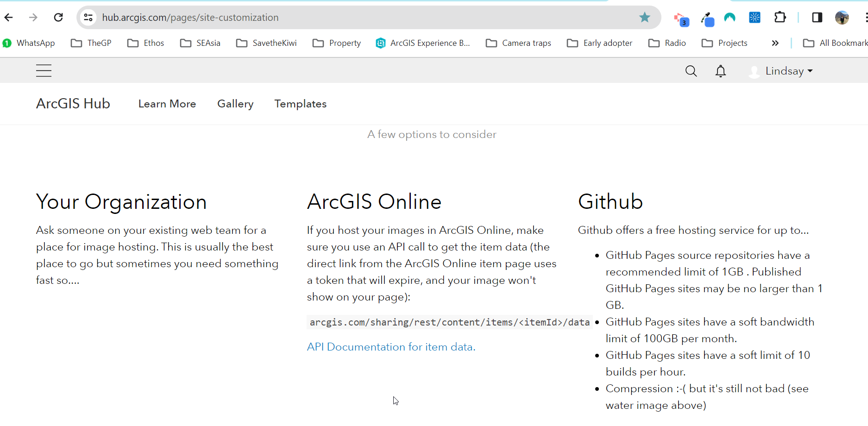Open the All Bookmarks folder
The image size is (868, 426).
coord(836,43)
